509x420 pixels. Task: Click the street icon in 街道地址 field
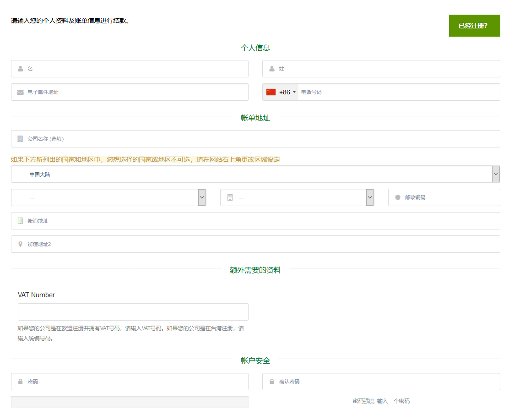(x=20, y=221)
